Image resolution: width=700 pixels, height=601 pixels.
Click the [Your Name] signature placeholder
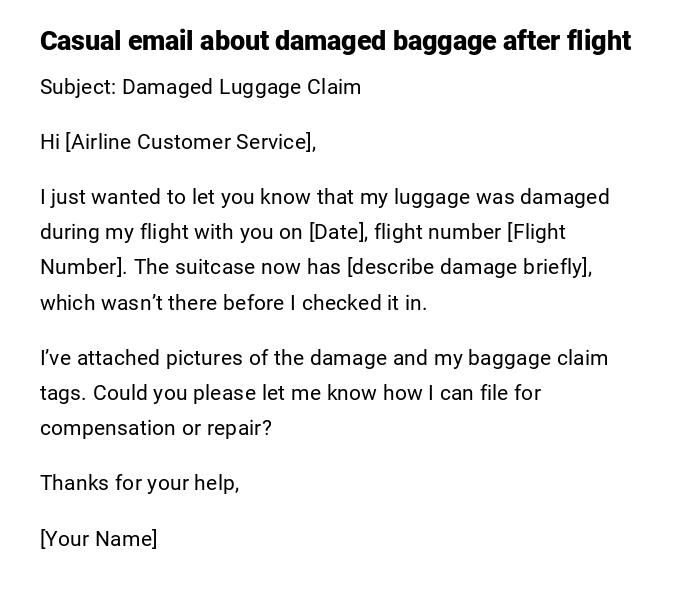pos(98,539)
